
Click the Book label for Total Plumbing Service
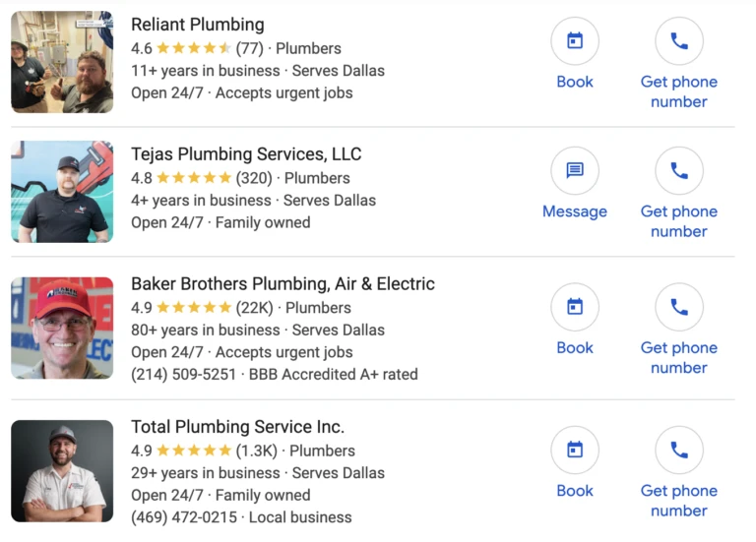[575, 491]
